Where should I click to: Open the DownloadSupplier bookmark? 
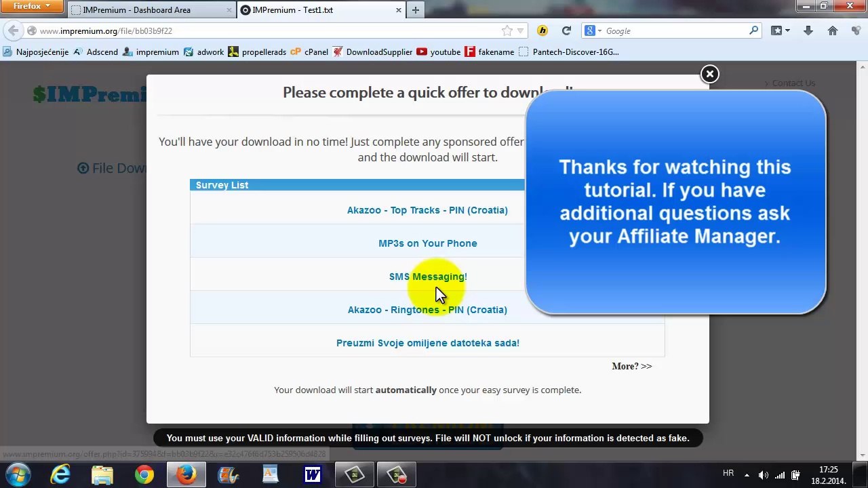pos(373,52)
